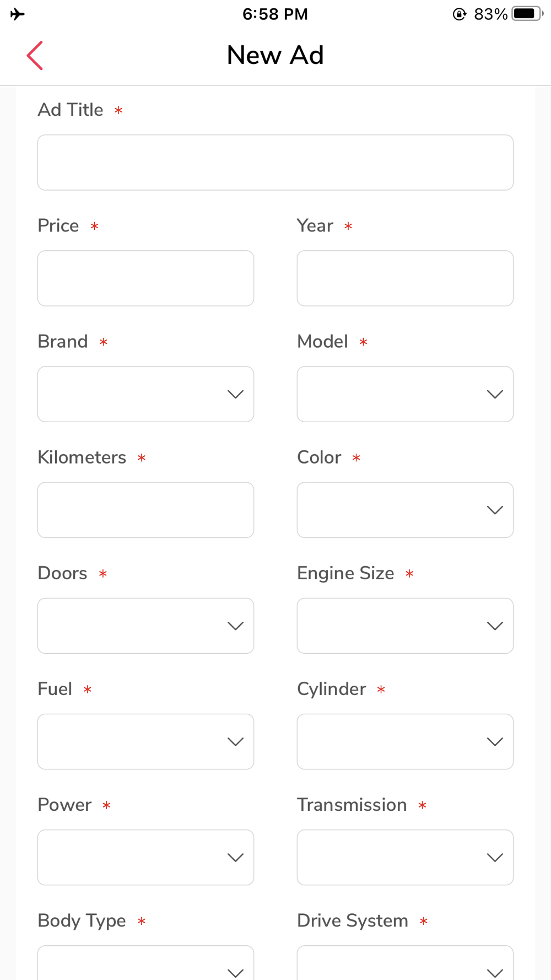Open the Fuel type dropdown
The image size is (551, 980).
coord(145,741)
